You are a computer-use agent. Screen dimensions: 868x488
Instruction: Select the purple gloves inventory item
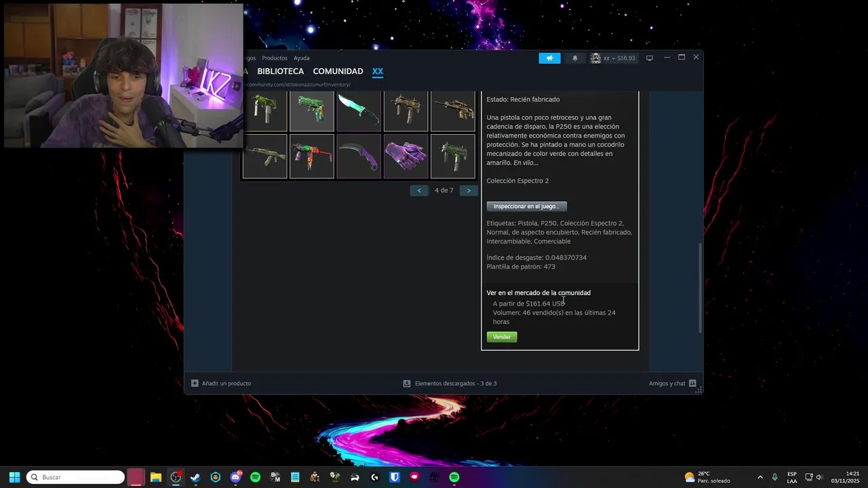(x=406, y=157)
